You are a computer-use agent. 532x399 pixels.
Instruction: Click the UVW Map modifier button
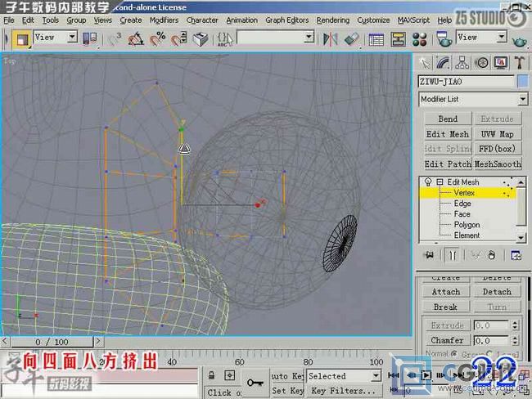pos(497,134)
